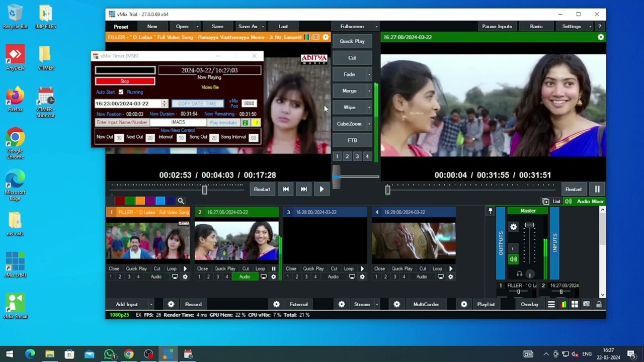Open input 4 gear settings
This screenshot has width=644, height=362.
point(451,277)
